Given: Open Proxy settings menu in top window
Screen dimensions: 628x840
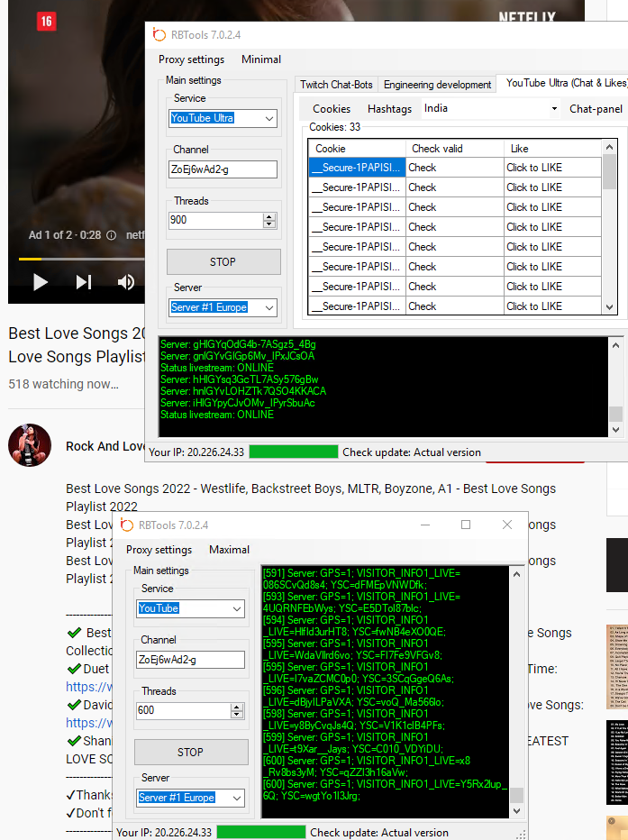Looking at the screenshot, I should tap(191, 59).
